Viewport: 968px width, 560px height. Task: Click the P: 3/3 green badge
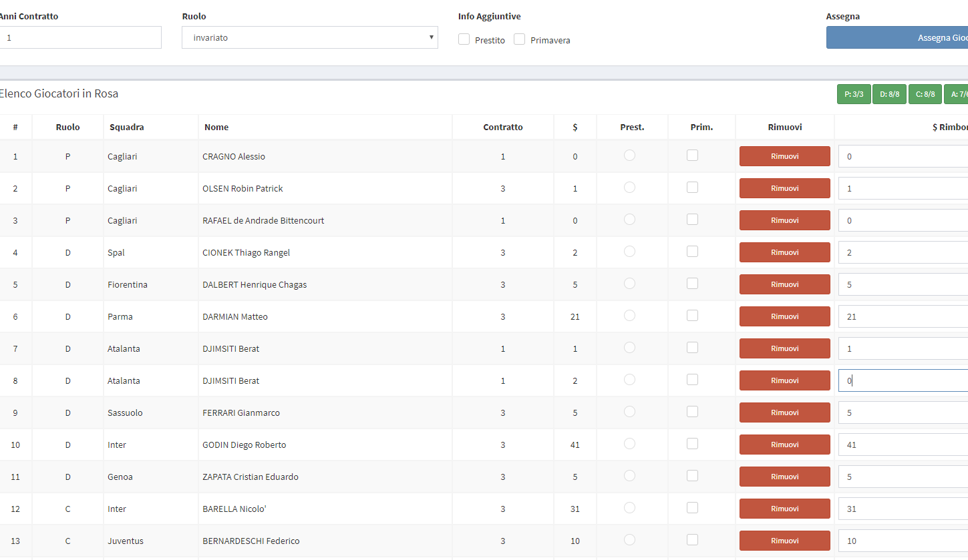[x=854, y=94]
